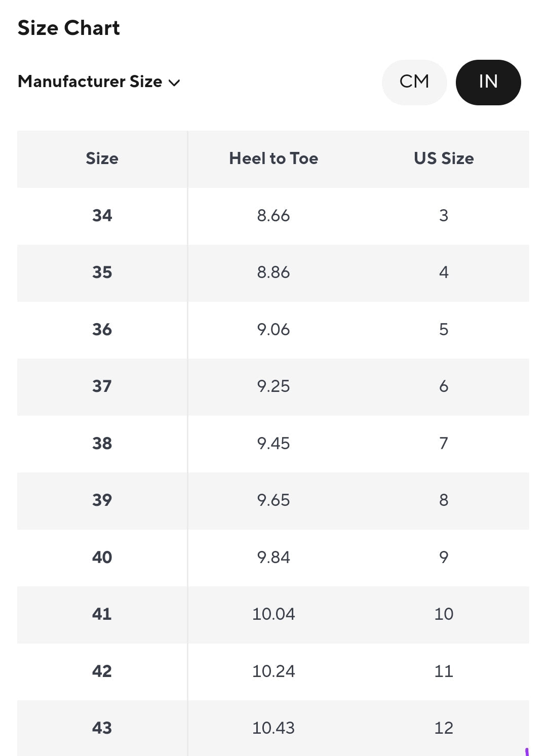
Task: Click the Heel to Toe column header
Action: click(x=273, y=158)
